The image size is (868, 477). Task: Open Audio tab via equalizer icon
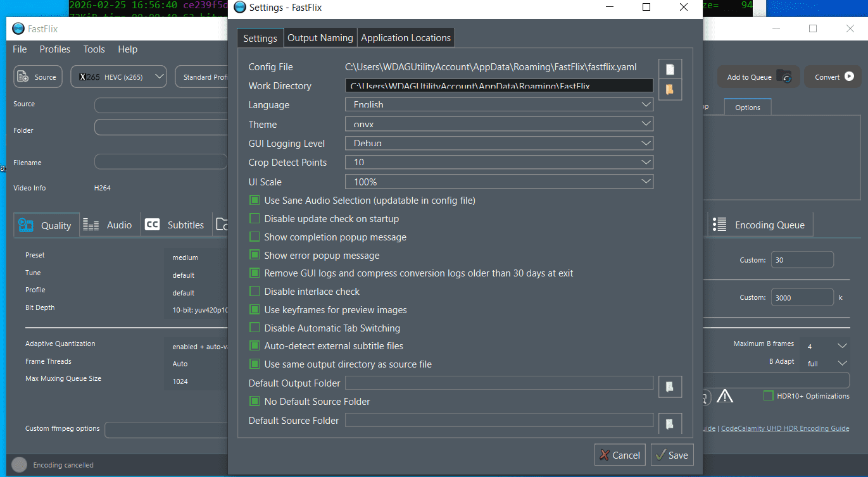pyautogui.click(x=91, y=225)
